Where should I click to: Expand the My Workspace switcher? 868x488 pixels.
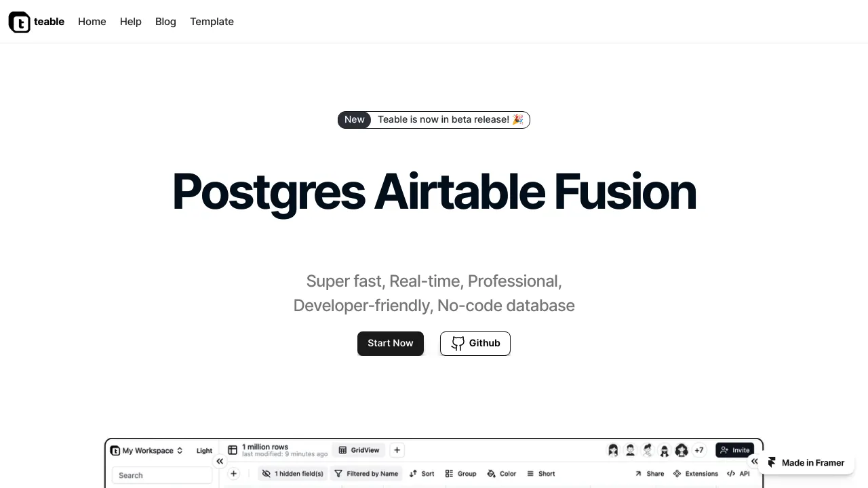click(147, 451)
